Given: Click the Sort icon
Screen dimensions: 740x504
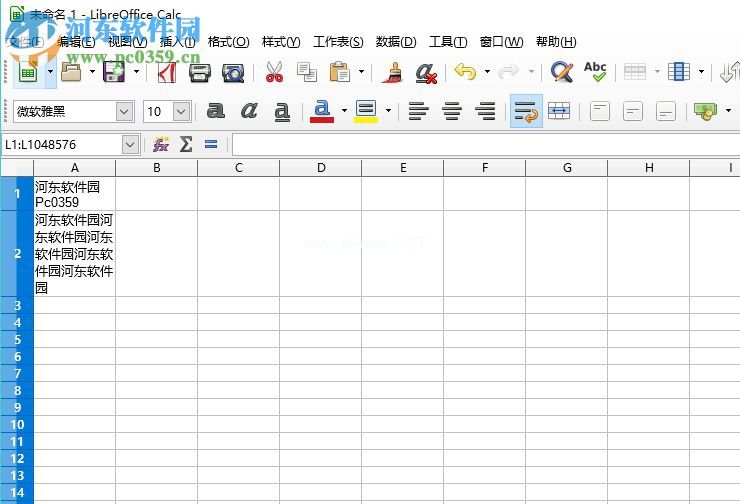Looking at the screenshot, I should [730, 72].
